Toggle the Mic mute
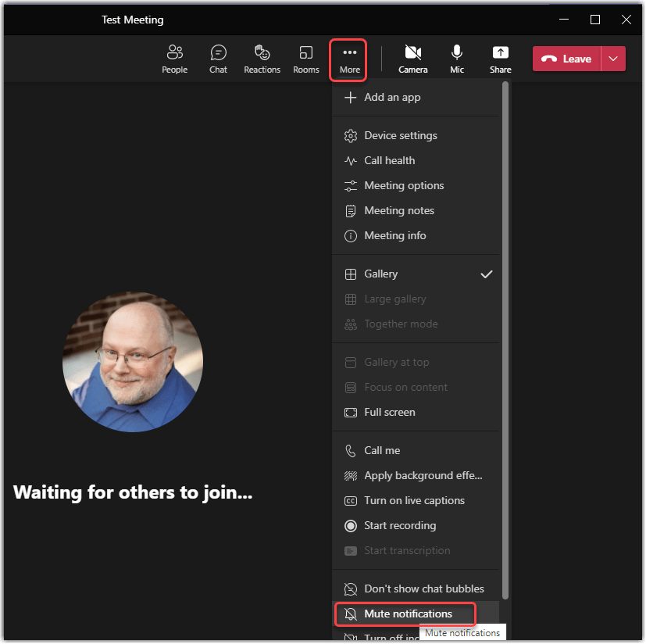 click(457, 59)
